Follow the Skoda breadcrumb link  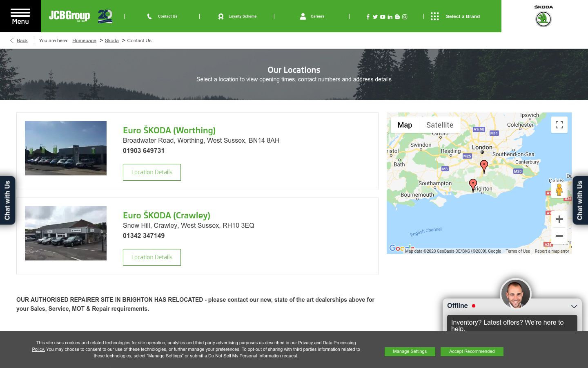[x=111, y=40]
